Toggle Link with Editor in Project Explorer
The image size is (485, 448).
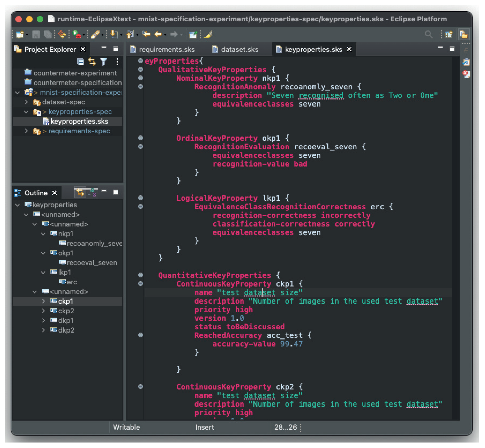point(92,62)
